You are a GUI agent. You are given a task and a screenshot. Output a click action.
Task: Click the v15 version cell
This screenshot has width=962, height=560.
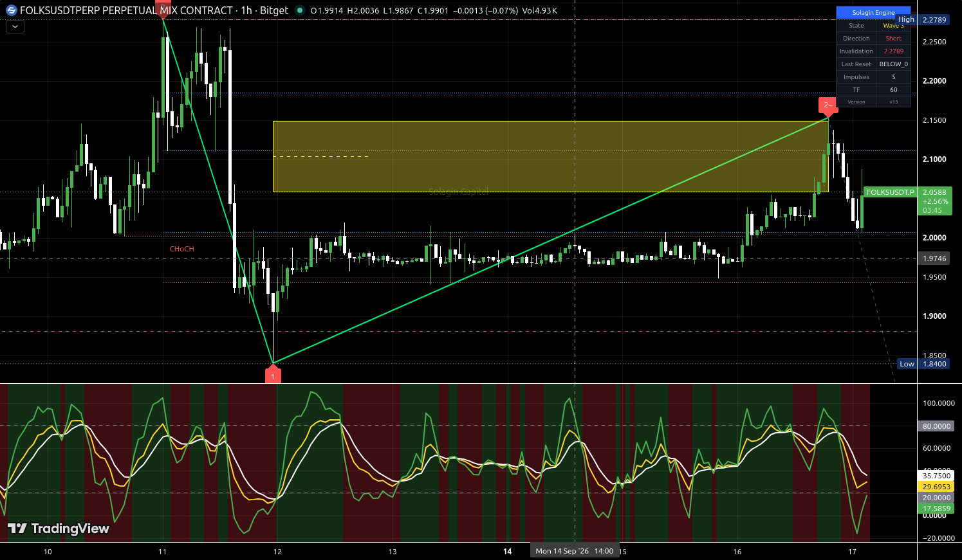tap(893, 102)
